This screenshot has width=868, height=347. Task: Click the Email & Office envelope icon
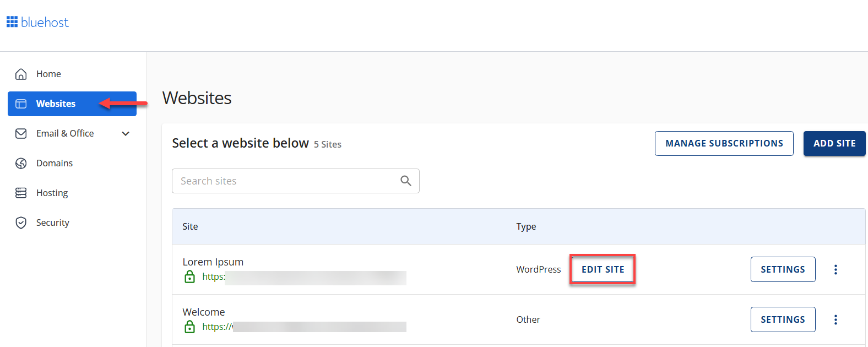coord(21,133)
